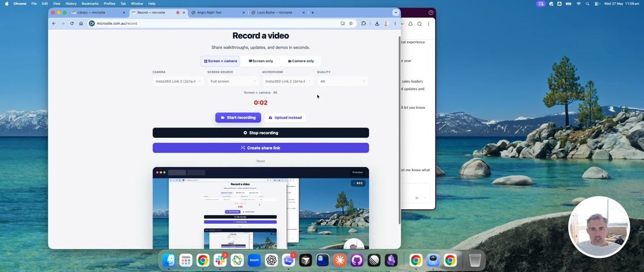Switch to Angry Night Text tab
The height and width of the screenshot is (272, 644).
[x=217, y=12]
